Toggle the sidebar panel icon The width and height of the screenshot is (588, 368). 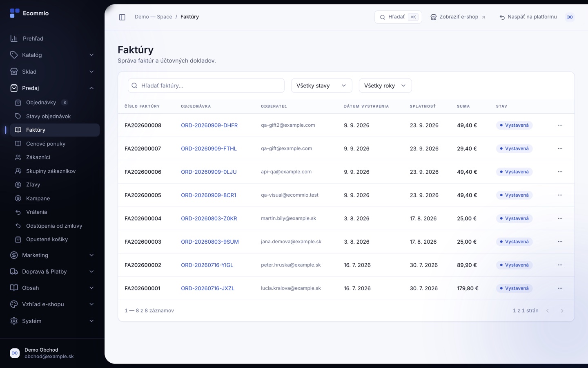(x=122, y=17)
